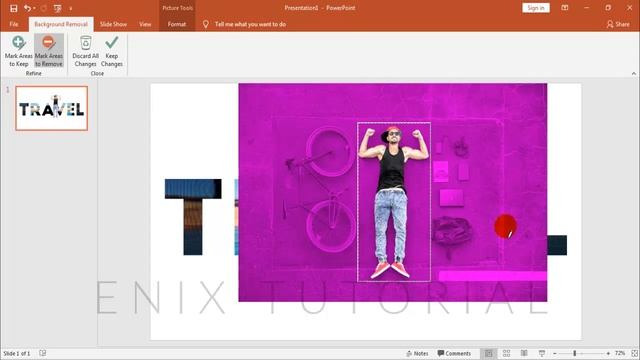Toggle the Comments pane
640x360 pixels.
click(x=454, y=353)
